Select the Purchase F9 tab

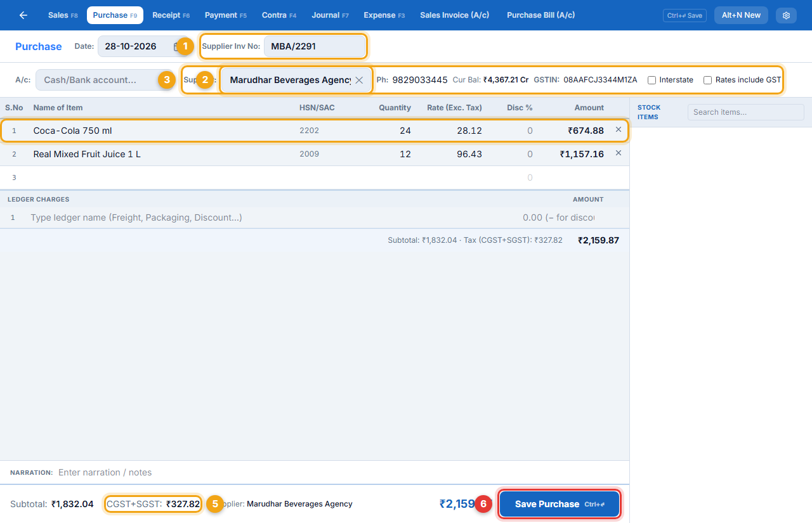click(115, 15)
